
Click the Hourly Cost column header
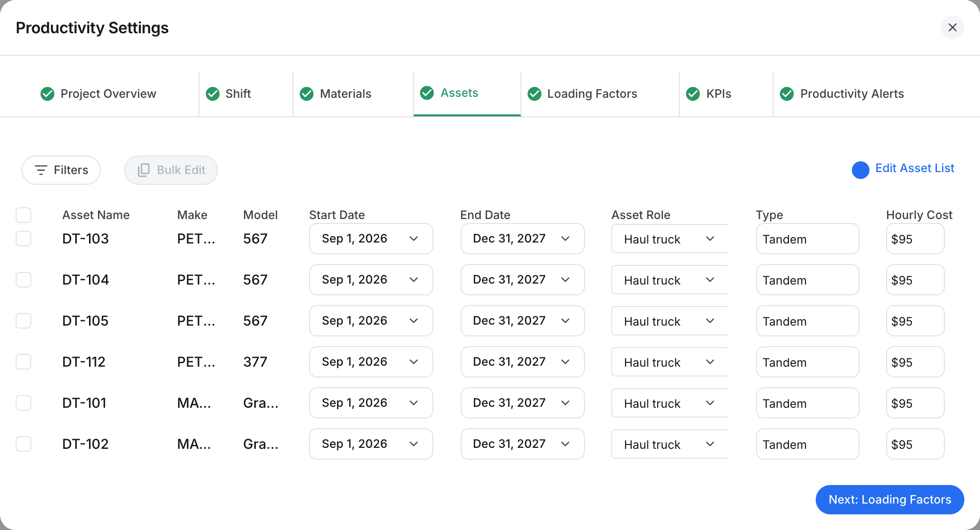tap(919, 215)
